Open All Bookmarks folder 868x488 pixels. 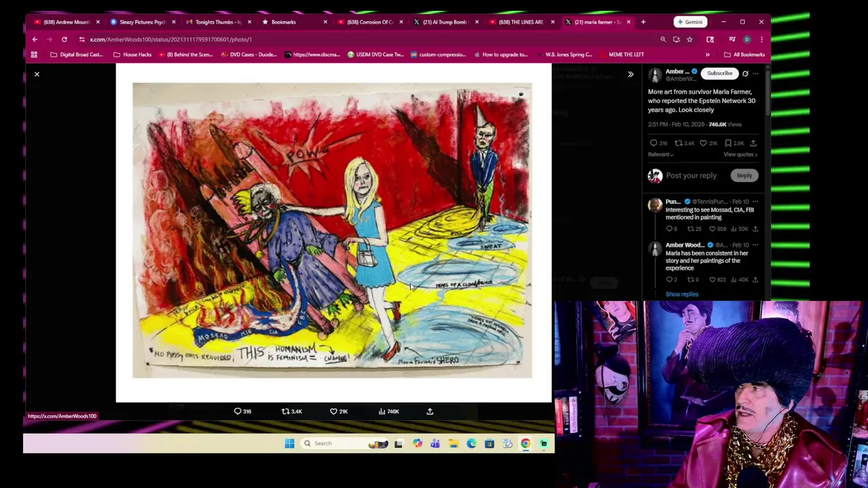click(744, 54)
